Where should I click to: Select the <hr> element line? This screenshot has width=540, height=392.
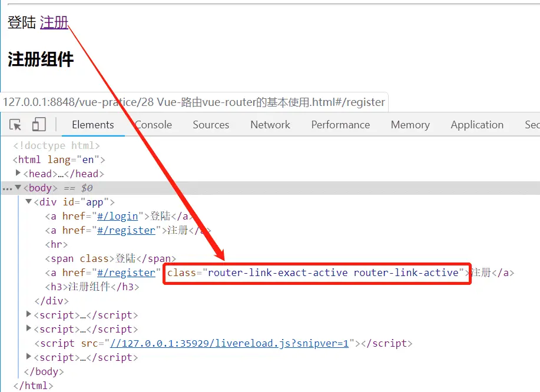(x=57, y=245)
